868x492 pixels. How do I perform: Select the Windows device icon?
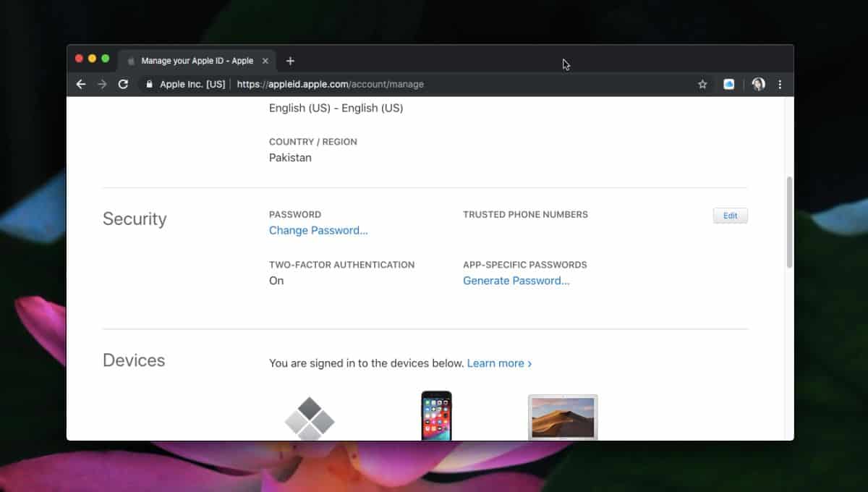(310, 418)
